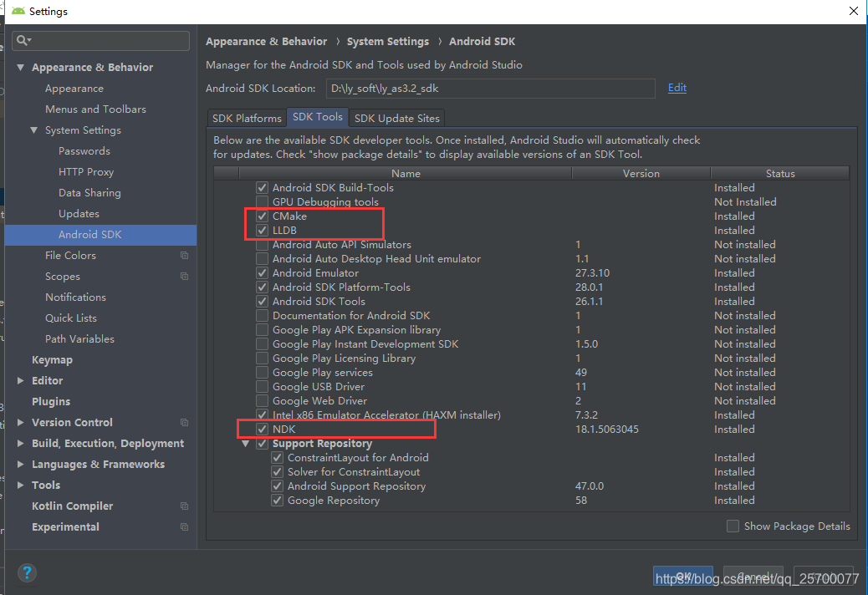
Task: Toggle the Google Repository checkbox
Action: (278, 501)
